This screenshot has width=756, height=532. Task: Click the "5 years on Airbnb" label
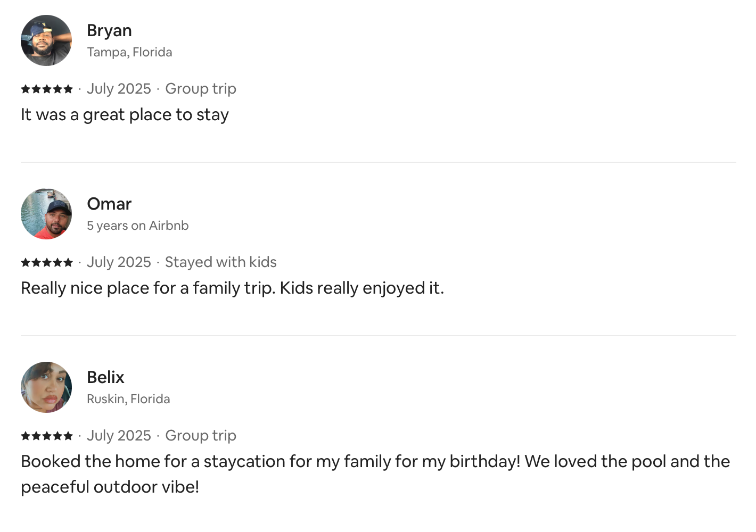(x=137, y=226)
